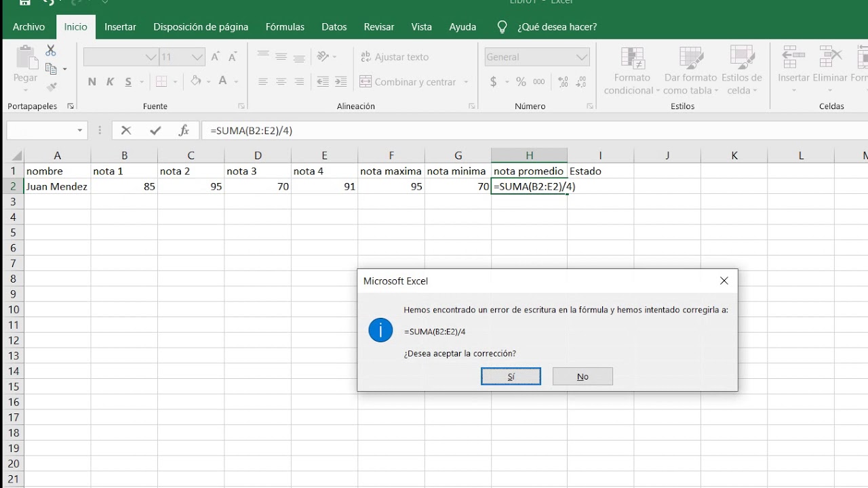The height and width of the screenshot is (488, 868).
Task: Click the Format Painter brush icon
Action: tap(51, 87)
